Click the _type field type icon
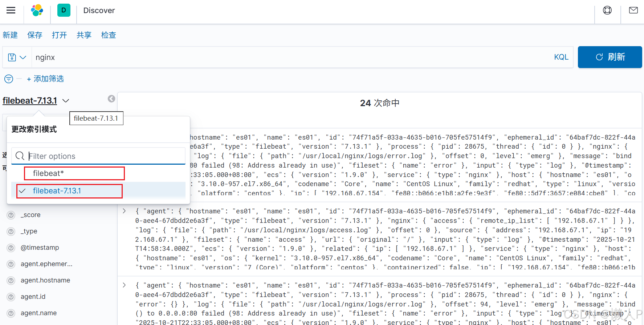 (11, 232)
